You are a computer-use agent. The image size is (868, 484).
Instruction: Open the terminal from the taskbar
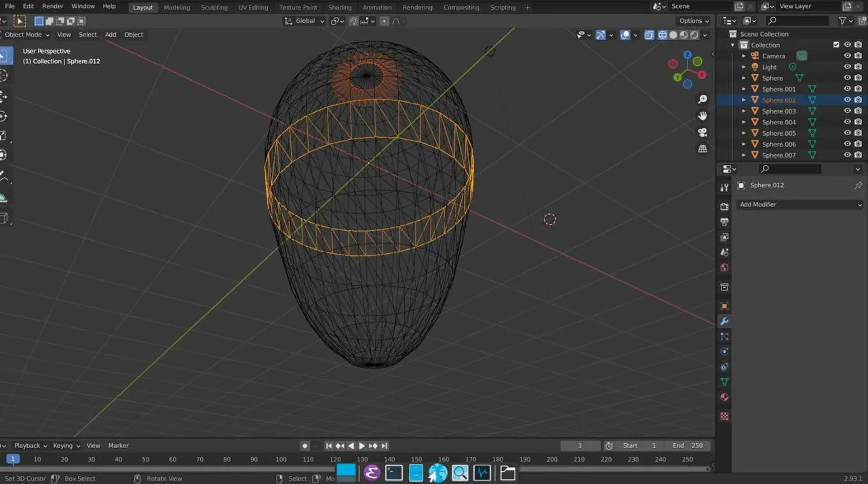click(x=394, y=473)
